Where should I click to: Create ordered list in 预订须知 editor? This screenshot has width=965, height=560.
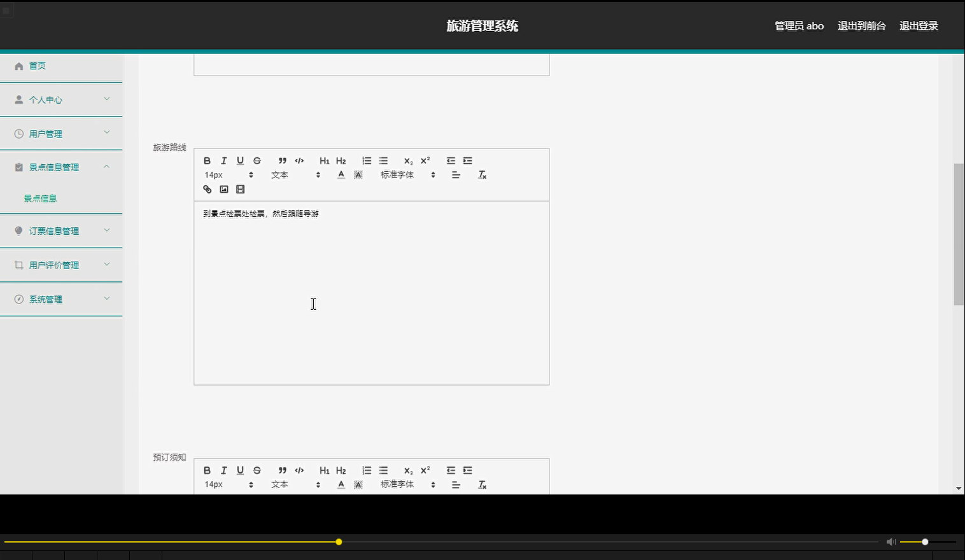point(367,471)
